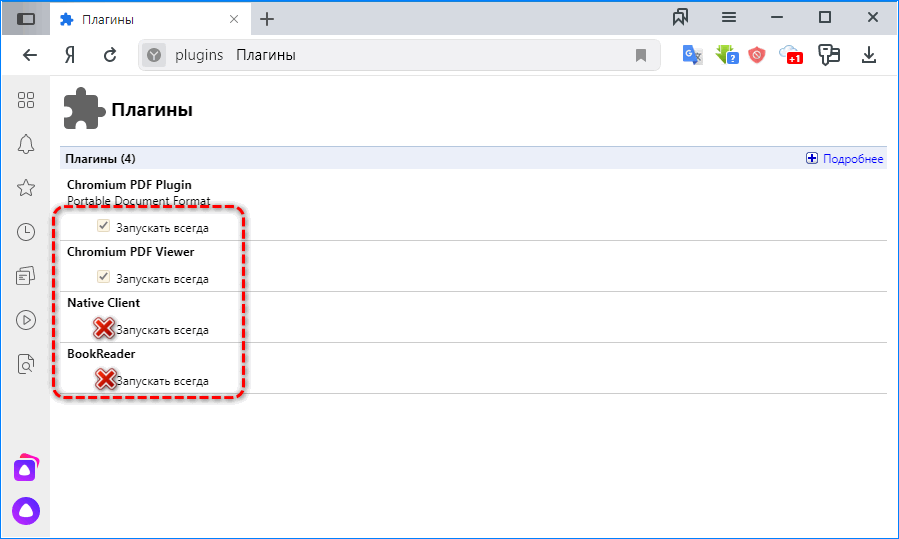
Task: Open history clock in the sidebar
Action: click(x=26, y=232)
